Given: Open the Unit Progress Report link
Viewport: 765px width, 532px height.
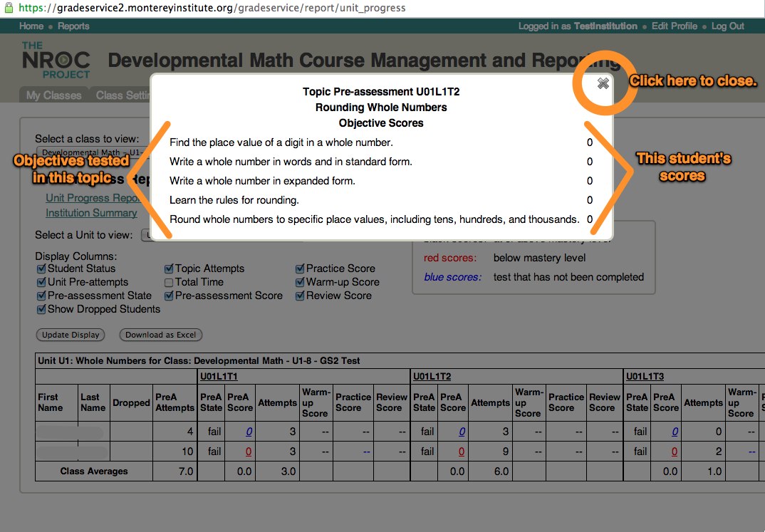Looking at the screenshot, I should click(93, 198).
